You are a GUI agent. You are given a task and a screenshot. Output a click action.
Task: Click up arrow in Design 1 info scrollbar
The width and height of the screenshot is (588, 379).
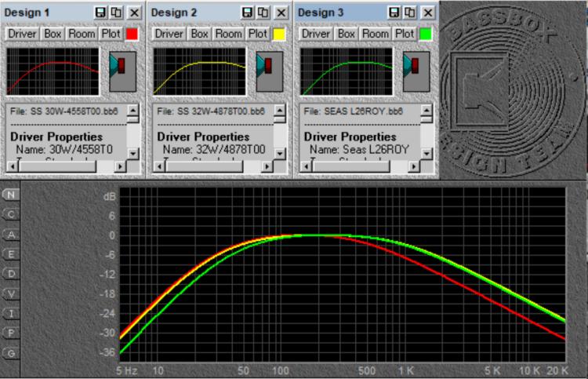click(x=133, y=110)
